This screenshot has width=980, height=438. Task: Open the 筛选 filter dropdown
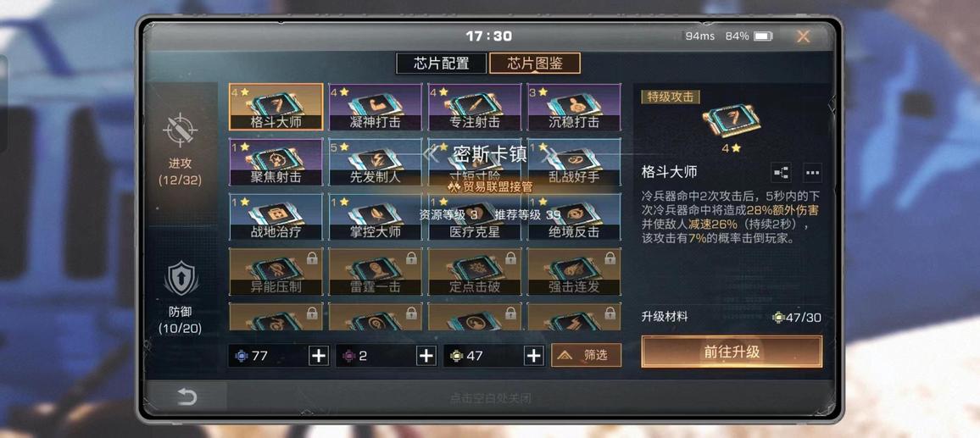pyautogui.click(x=587, y=356)
